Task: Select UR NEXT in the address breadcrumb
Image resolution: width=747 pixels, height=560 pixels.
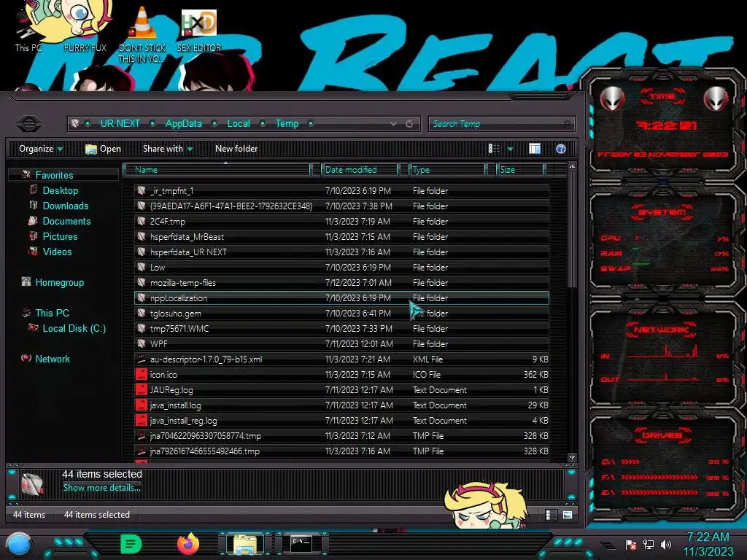Action: pos(120,123)
